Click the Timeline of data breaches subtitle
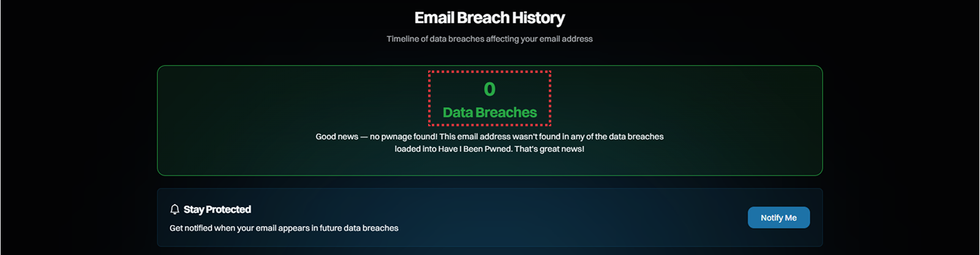Viewport: 980px width, 255px height. click(489, 39)
